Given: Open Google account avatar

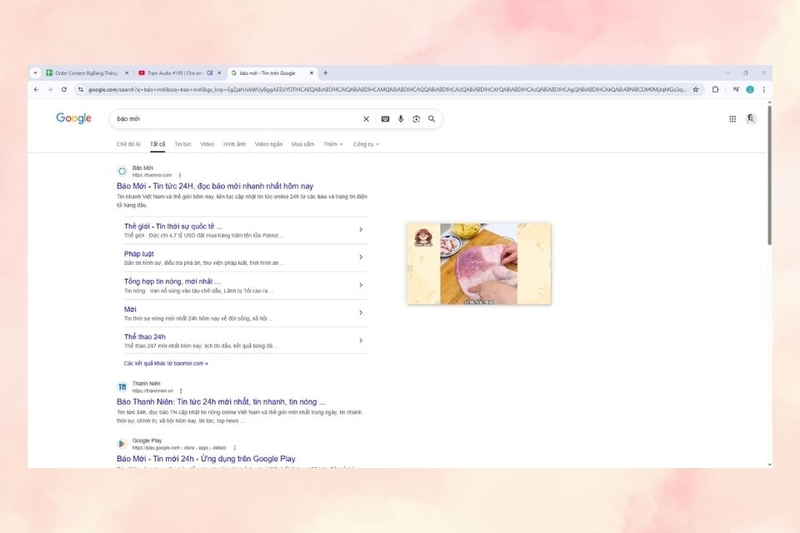Looking at the screenshot, I should 751,119.
